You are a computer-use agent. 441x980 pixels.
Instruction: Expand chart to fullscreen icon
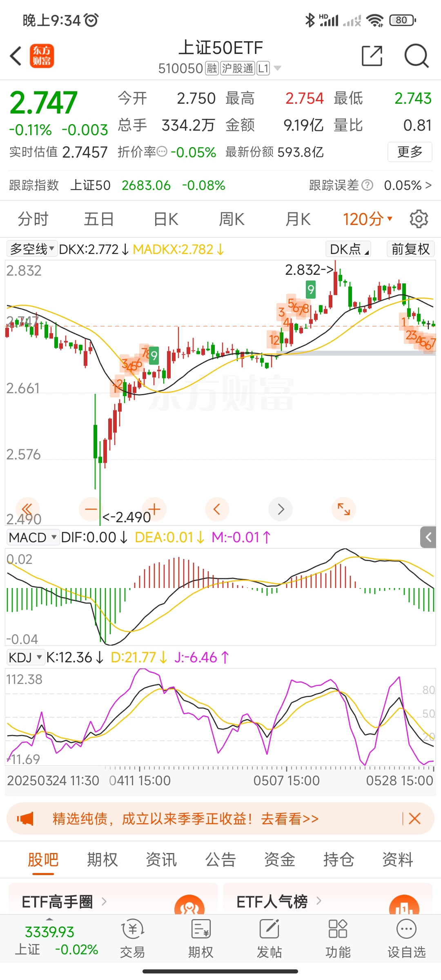point(344,509)
